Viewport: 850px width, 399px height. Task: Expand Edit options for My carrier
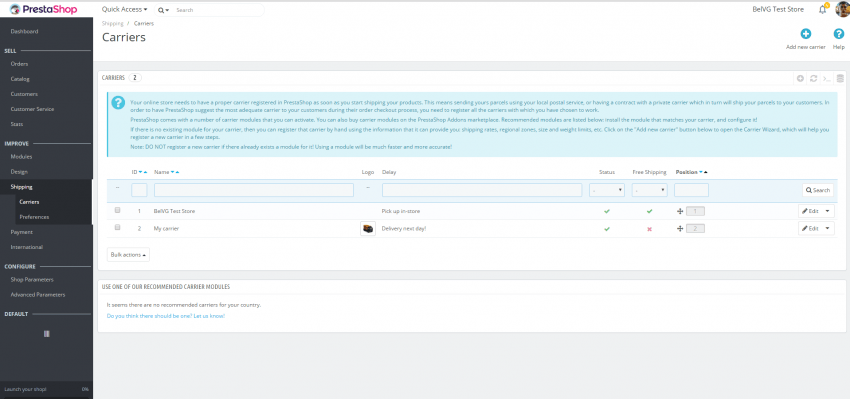828,229
